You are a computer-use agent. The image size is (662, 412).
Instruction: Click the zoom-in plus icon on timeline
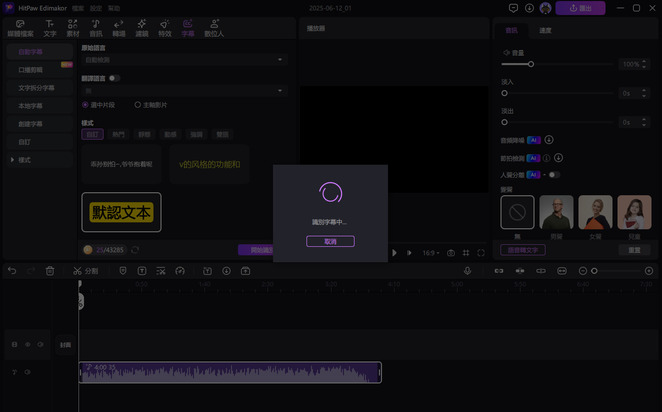(649, 271)
